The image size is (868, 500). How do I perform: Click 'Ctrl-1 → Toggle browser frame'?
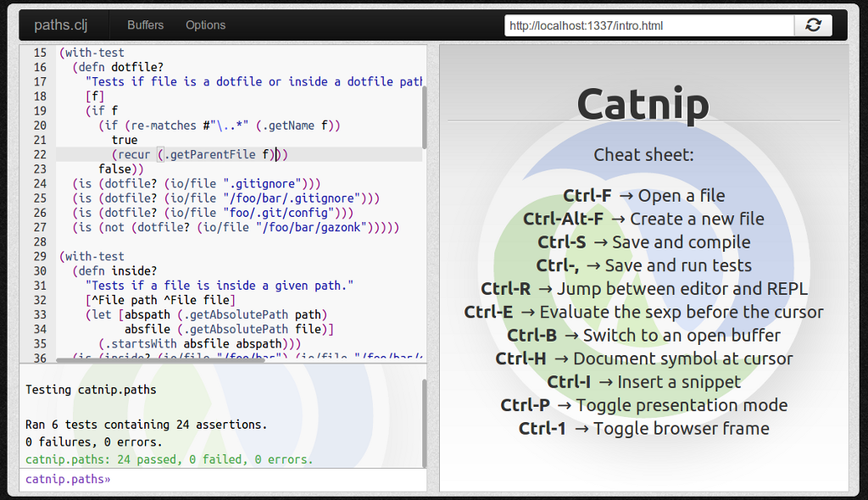click(x=644, y=428)
